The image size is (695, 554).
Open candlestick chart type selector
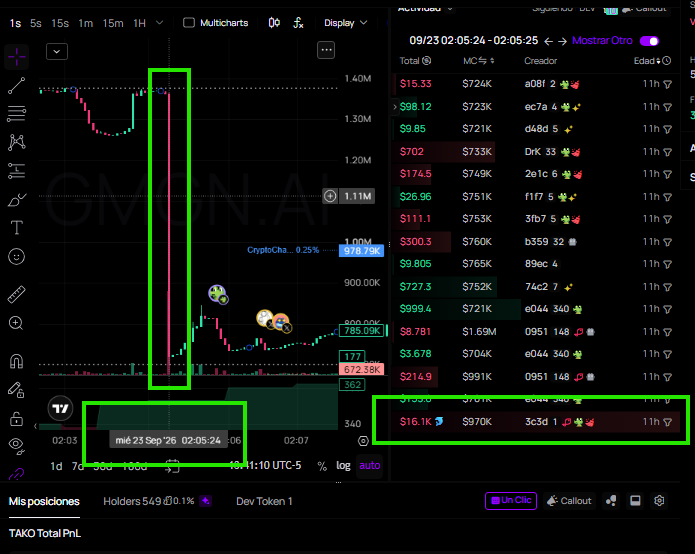[x=274, y=23]
